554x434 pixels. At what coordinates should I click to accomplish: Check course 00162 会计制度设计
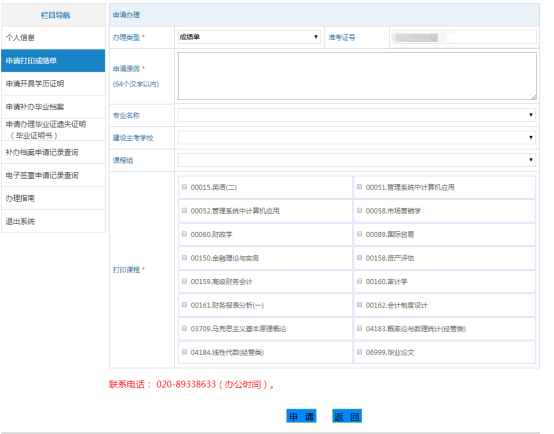359,305
